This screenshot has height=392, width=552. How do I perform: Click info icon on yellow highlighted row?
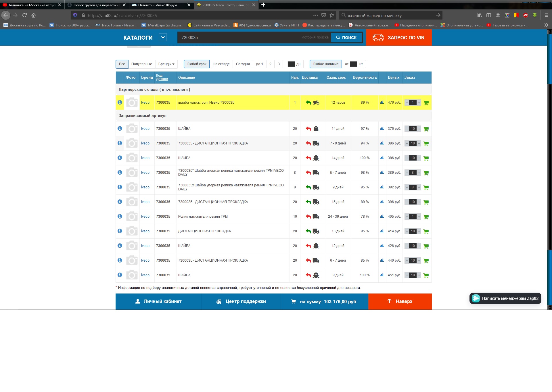pos(120,103)
